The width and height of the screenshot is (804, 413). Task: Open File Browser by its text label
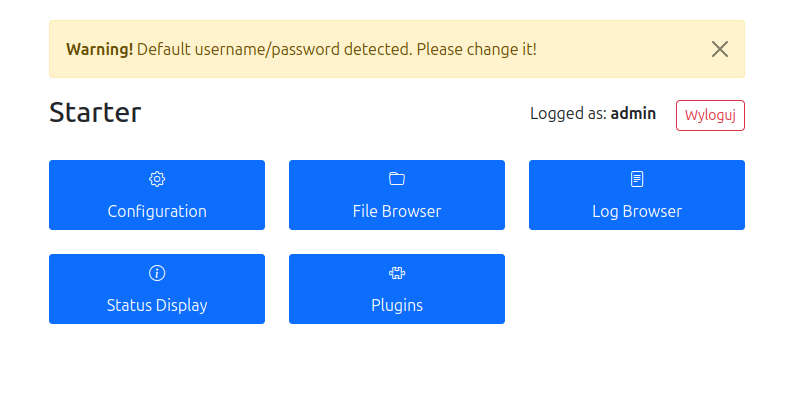point(397,211)
